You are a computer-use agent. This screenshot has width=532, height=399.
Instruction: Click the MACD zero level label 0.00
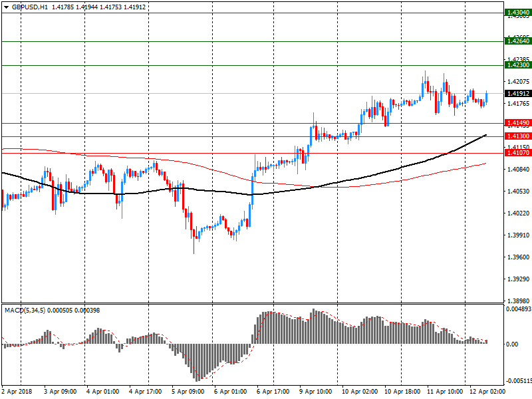click(512, 344)
